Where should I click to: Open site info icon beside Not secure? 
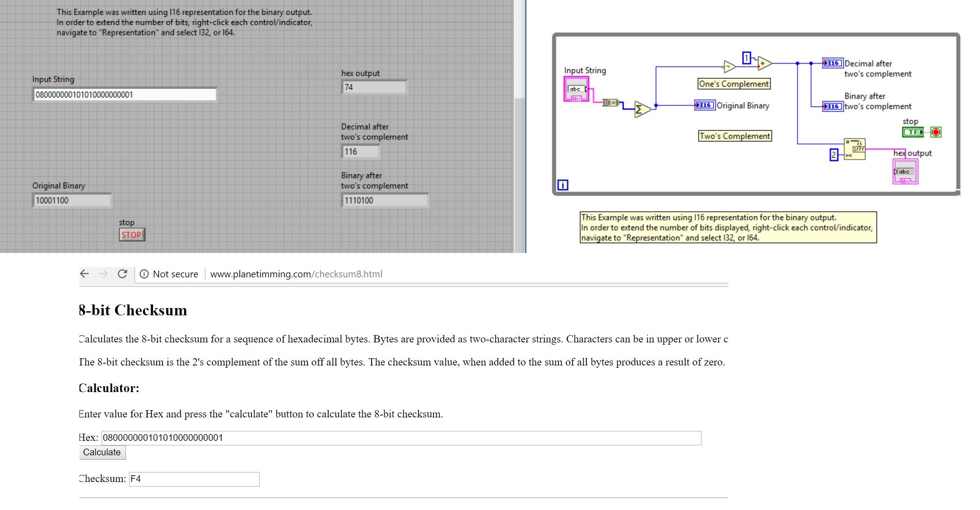coord(144,274)
